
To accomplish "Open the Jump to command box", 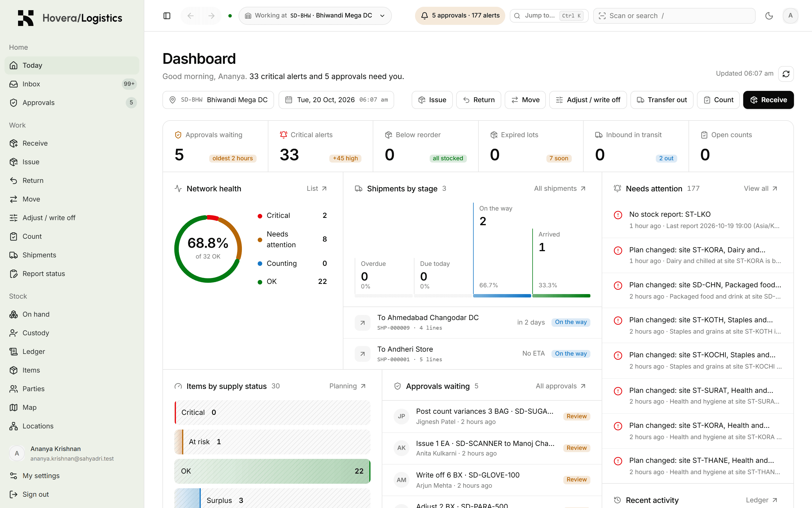I will pos(549,16).
